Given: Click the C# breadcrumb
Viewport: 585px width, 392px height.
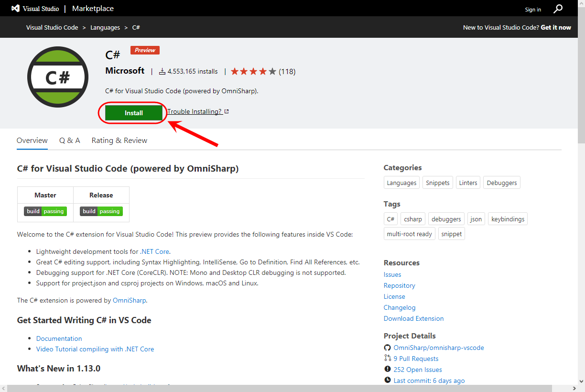Looking at the screenshot, I should click(136, 27).
